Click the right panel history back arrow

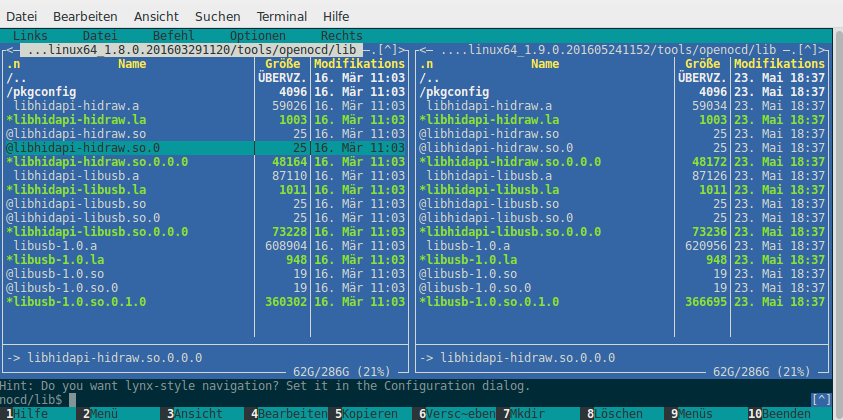tap(424, 50)
